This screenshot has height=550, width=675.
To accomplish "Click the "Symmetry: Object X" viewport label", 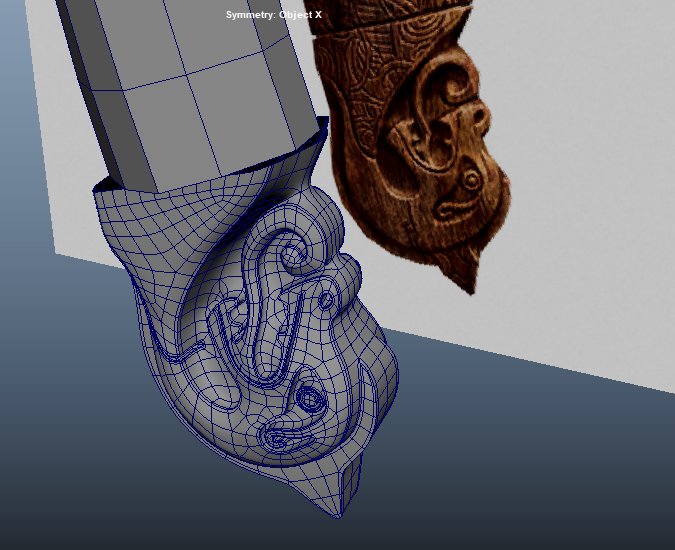I will (274, 15).
